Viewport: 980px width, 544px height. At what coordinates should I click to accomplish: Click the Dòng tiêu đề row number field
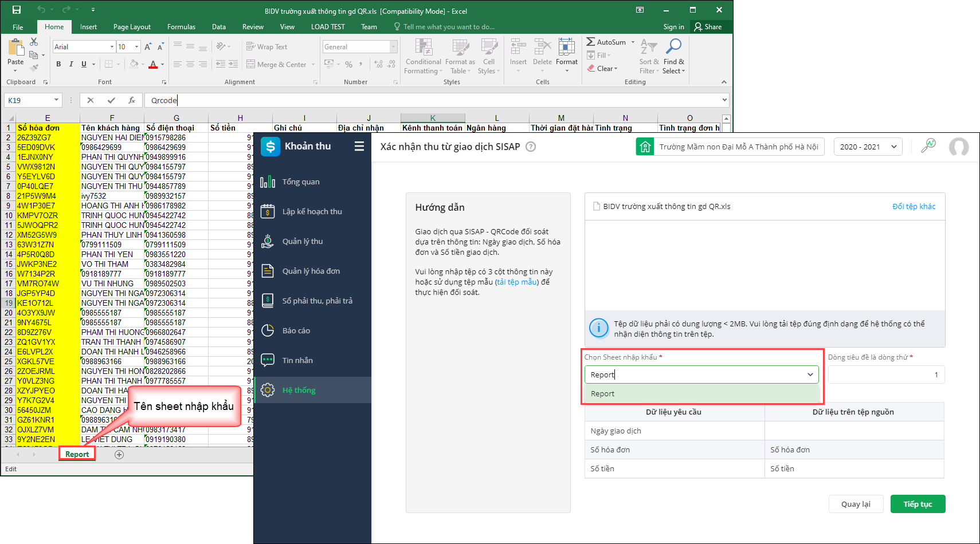pyautogui.click(x=886, y=375)
